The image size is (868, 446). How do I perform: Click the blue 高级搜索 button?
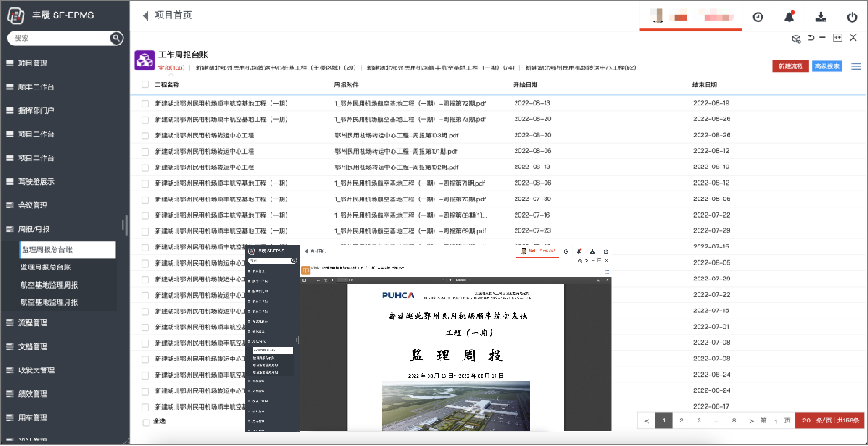(x=826, y=66)
